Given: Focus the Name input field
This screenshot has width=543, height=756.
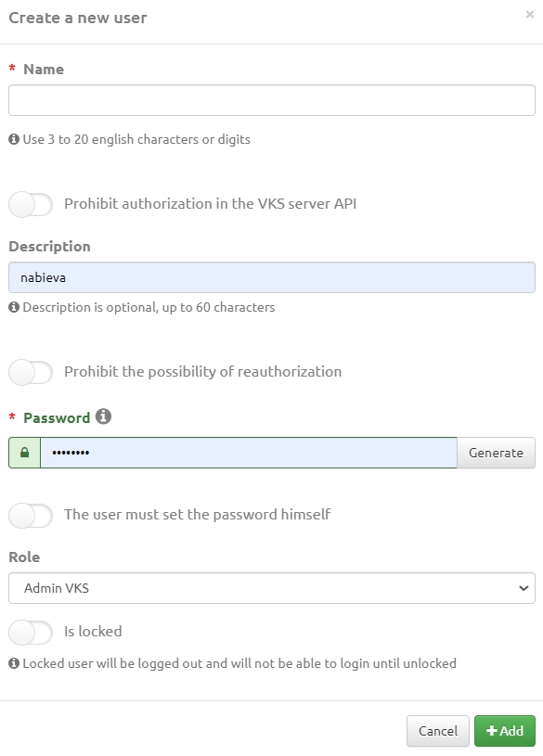Looking at the screenshot, I should click(272, 100).
